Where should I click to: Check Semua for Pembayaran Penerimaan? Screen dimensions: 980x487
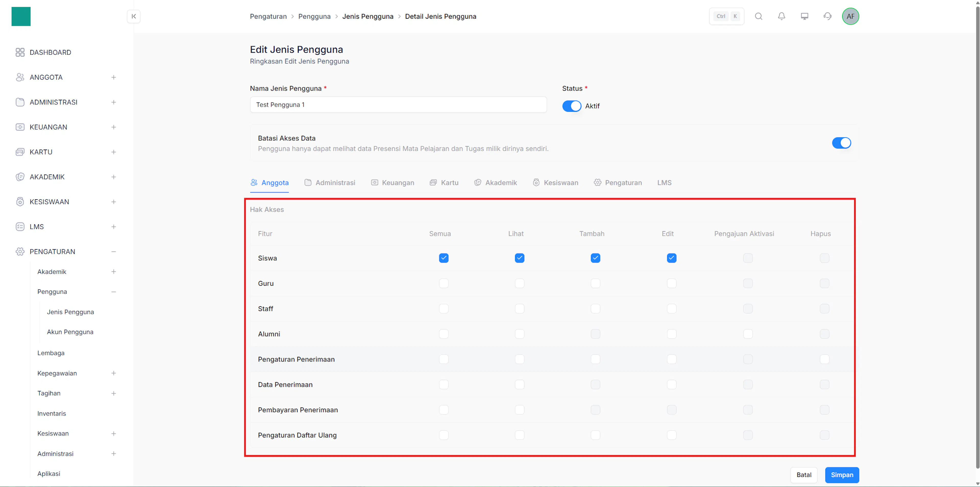444,410
